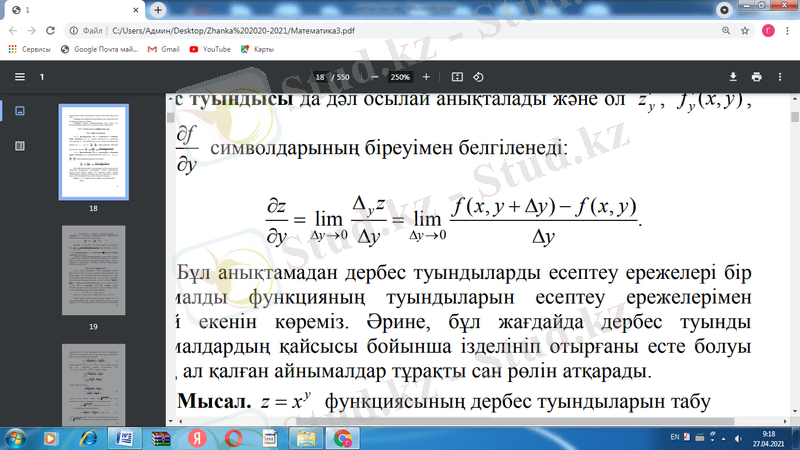Go back in browser history
Viewport: 800px width, 450px height.
13,31
